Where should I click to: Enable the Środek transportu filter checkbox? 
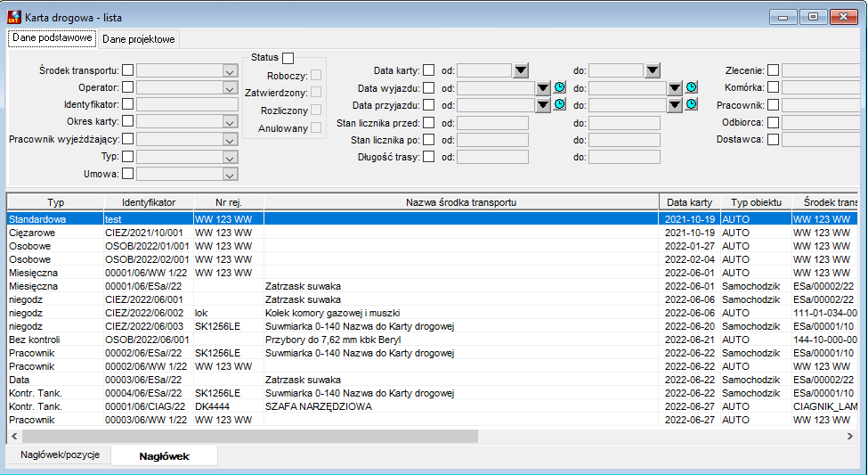click(128, 70)
